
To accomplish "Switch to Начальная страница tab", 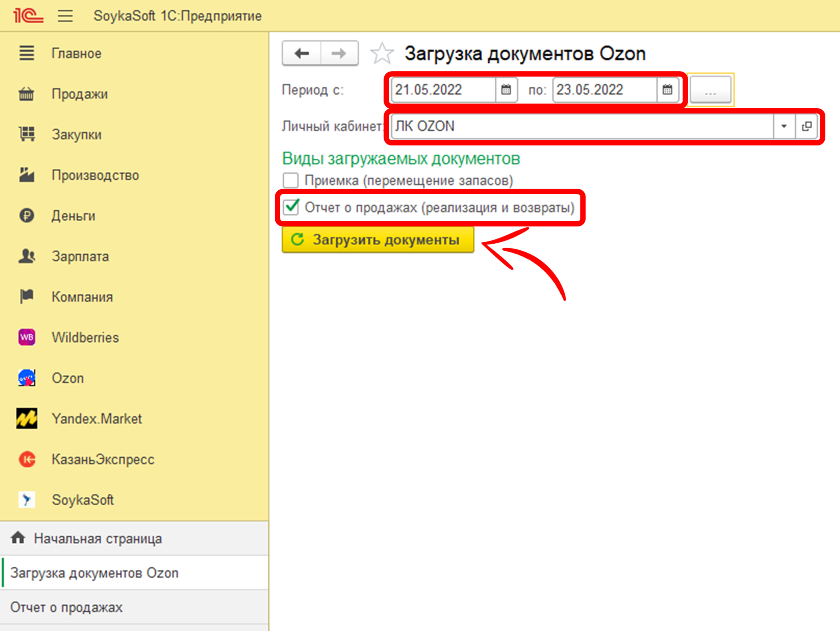I will click(134, 538).
